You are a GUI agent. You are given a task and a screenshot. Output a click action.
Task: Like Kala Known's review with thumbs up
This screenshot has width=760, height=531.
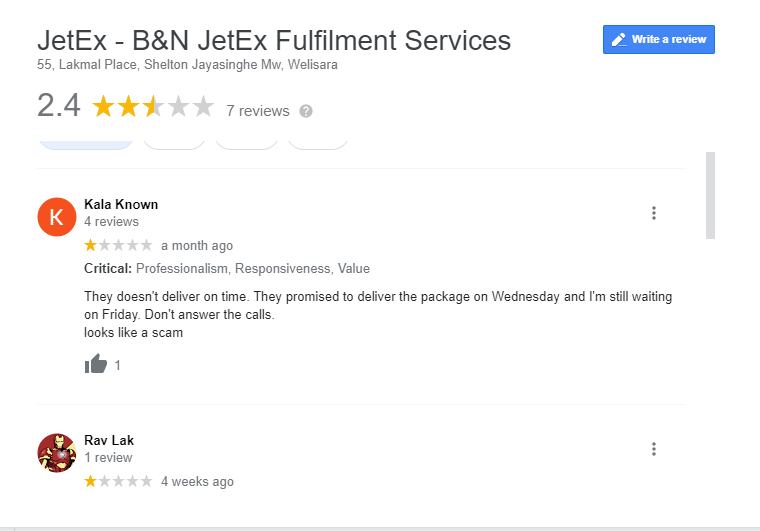click(96, 364)
